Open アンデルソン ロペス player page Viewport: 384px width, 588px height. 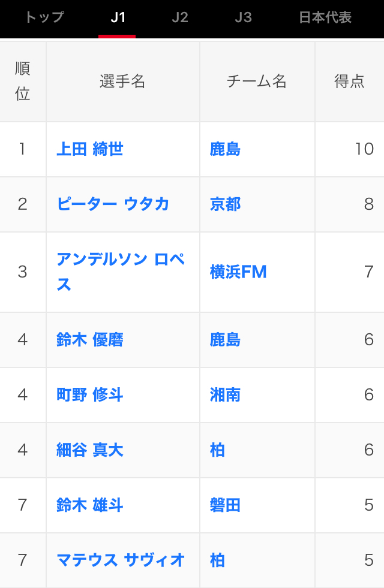coord(121,272)
